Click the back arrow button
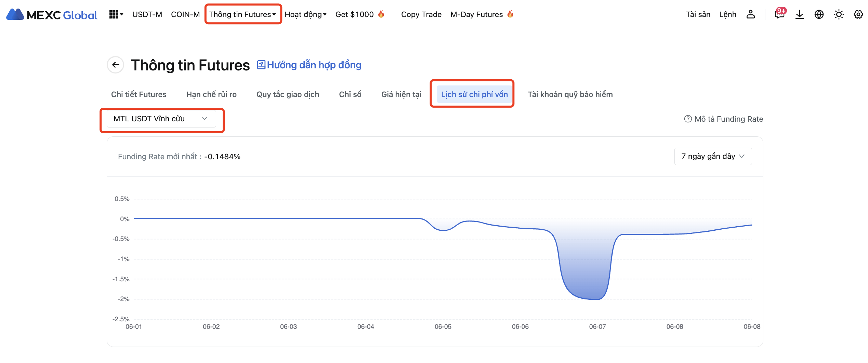The width and height of the screenshot is (868, 363). click(116, 65)
